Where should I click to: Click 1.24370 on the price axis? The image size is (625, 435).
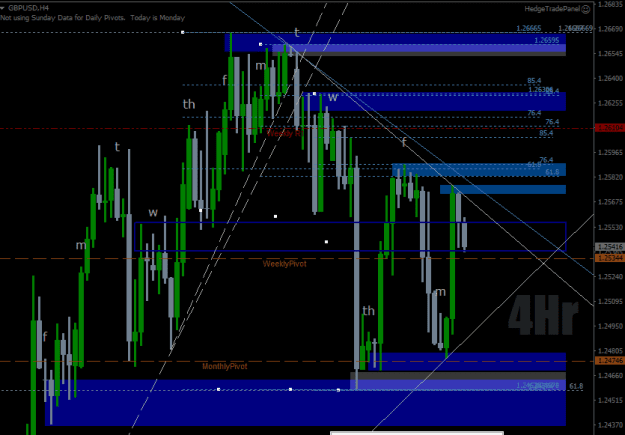[610, 425]
